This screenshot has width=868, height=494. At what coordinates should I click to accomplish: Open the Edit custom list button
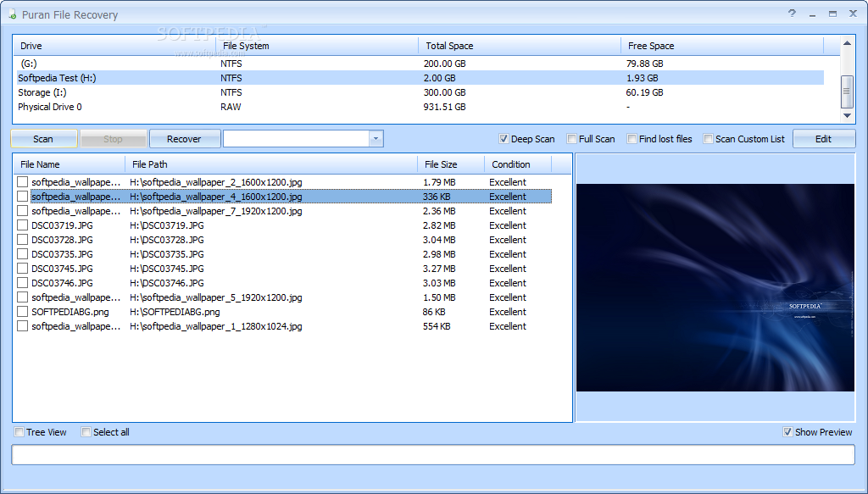pyautogui.click(x=824, y=139)
